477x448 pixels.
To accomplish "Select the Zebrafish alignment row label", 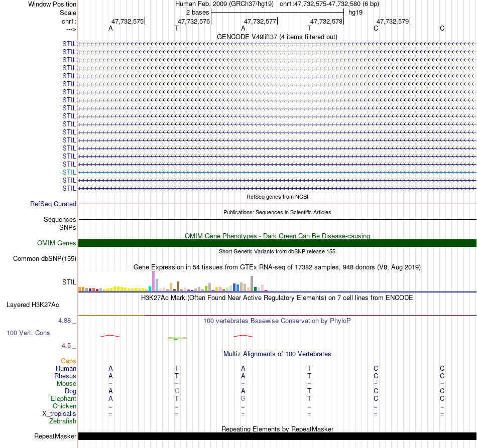I will point(63,421).
